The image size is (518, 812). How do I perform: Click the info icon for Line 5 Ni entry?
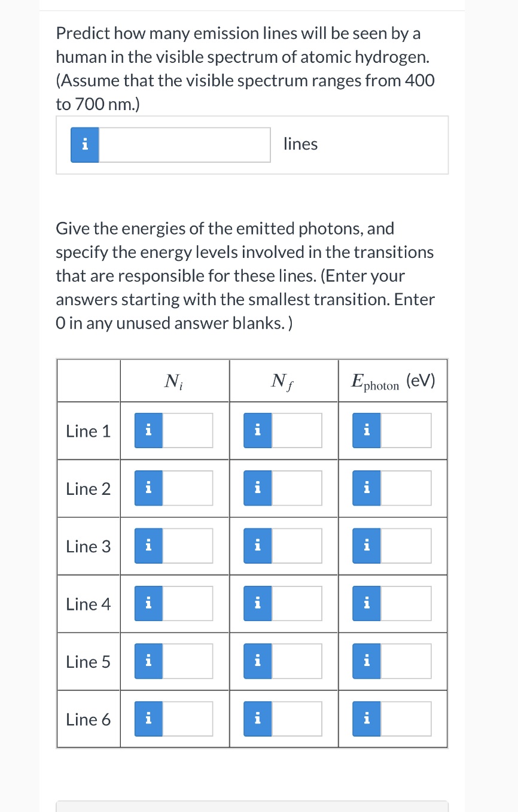[x=148, y=661]
